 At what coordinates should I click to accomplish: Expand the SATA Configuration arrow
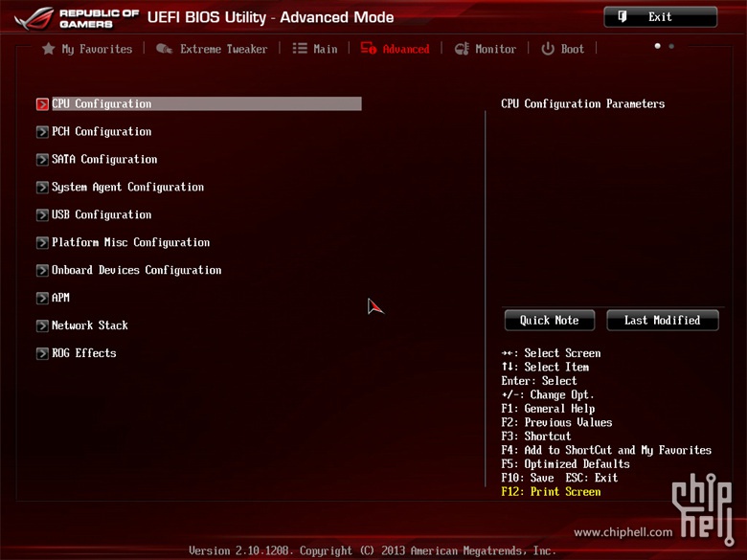point(42,160)
